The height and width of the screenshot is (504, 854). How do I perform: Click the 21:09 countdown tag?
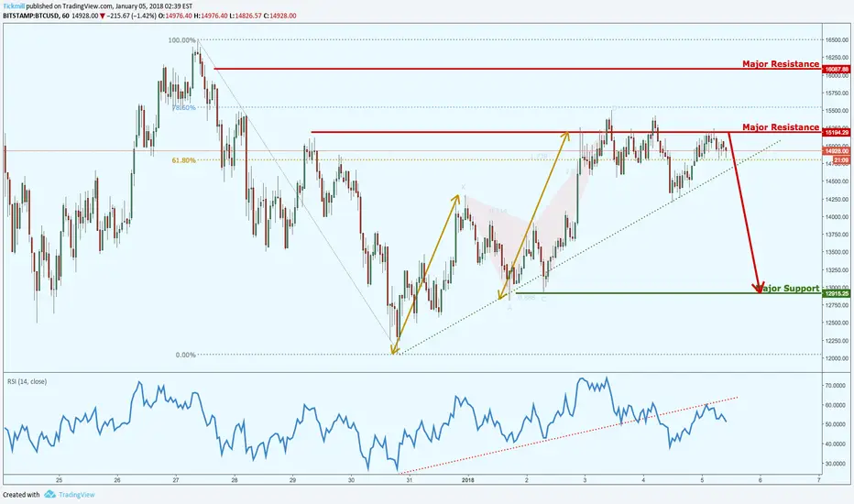pyautogui.click(x=841, y=160)
